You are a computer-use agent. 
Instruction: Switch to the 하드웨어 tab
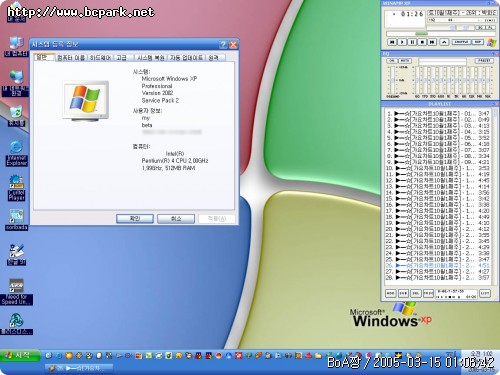coord(100,58)
